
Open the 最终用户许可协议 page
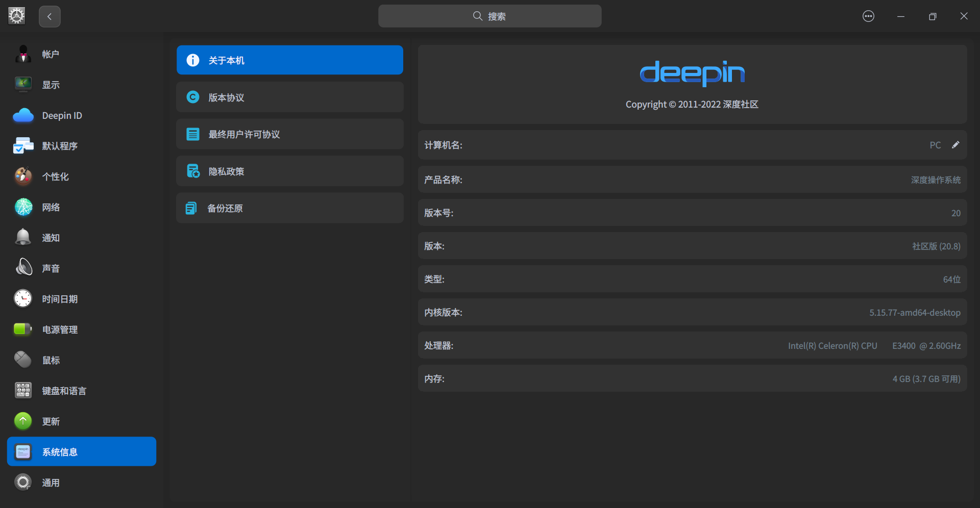click(x=290, y=134)
